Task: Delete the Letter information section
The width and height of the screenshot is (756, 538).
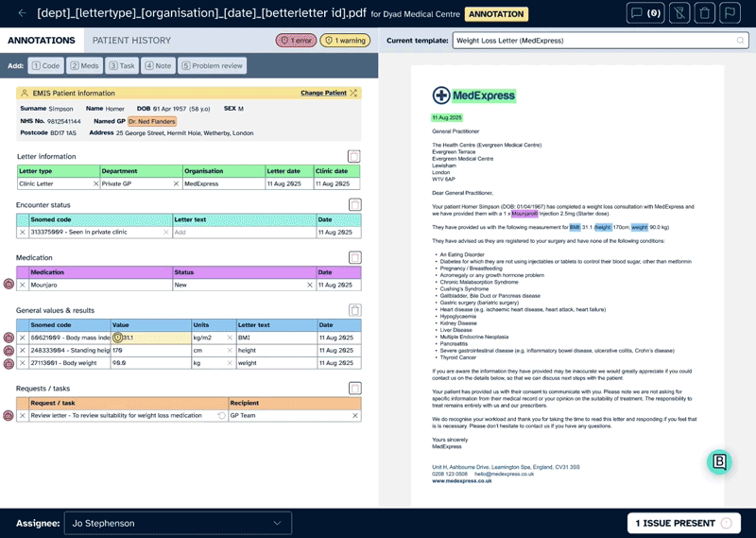Action: point(353,156)
